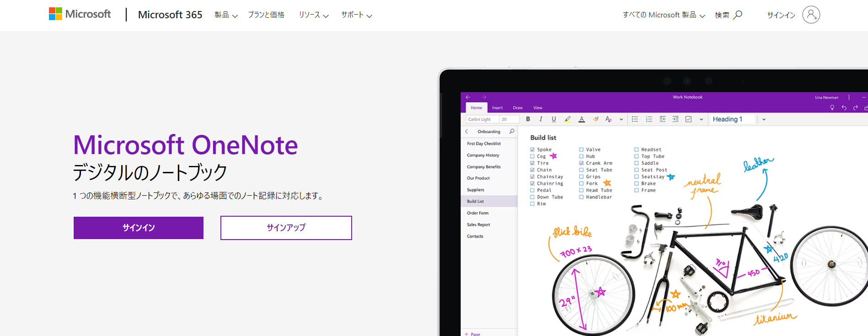Expand paragraph options chevron after to-do tag
The height and width of the screenshot is (336, 868).
pyautogui.click(x=701, y=119)
